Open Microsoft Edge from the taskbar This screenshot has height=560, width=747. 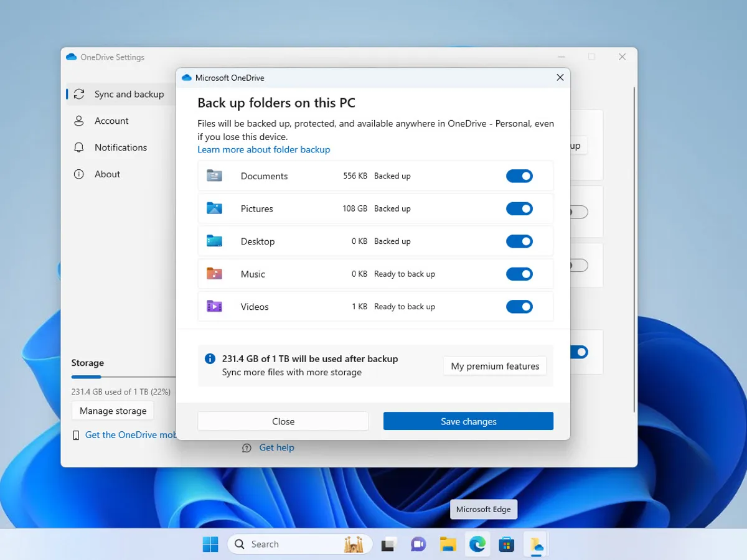(477, 544)
